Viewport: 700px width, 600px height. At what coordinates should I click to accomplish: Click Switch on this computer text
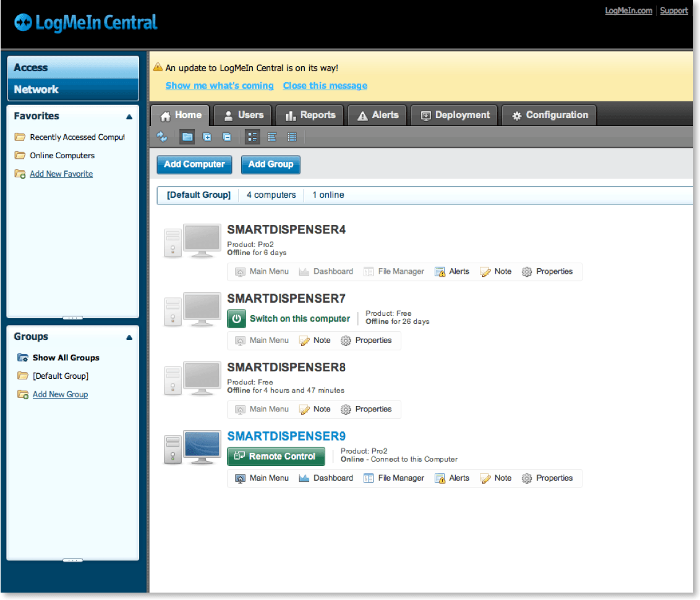coord(299,319)
